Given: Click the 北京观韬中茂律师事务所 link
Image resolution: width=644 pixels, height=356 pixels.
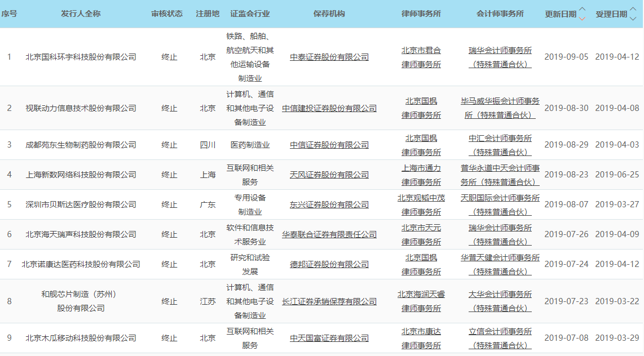Looking at the screenshot, I should point(421,204).
